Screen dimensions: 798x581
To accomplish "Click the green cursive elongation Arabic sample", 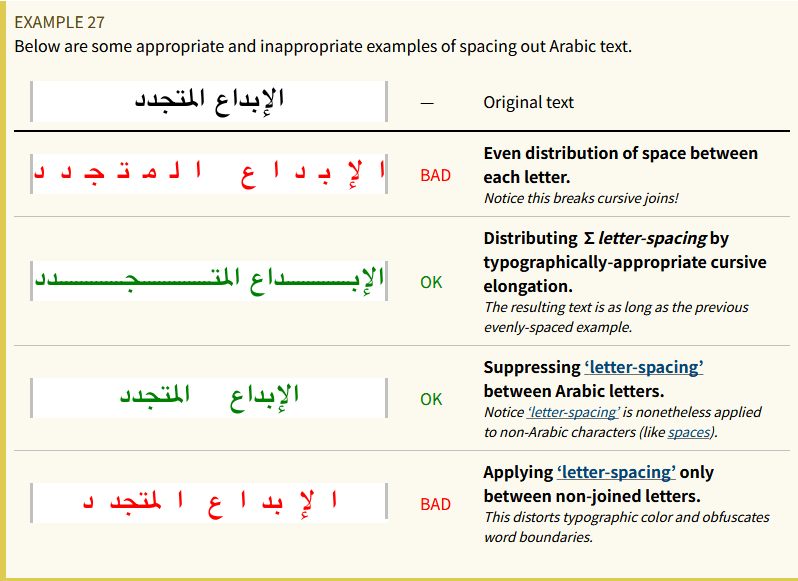I will 209,281.
